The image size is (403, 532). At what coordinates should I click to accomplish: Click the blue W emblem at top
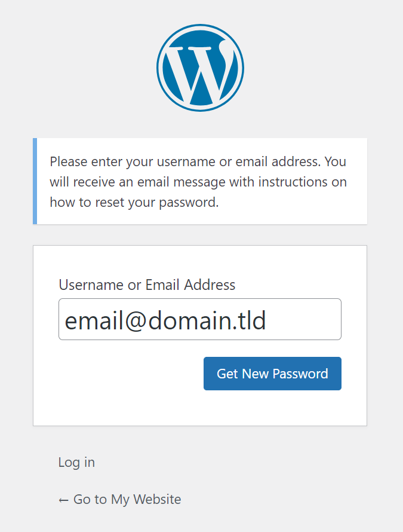pos(200,68)
